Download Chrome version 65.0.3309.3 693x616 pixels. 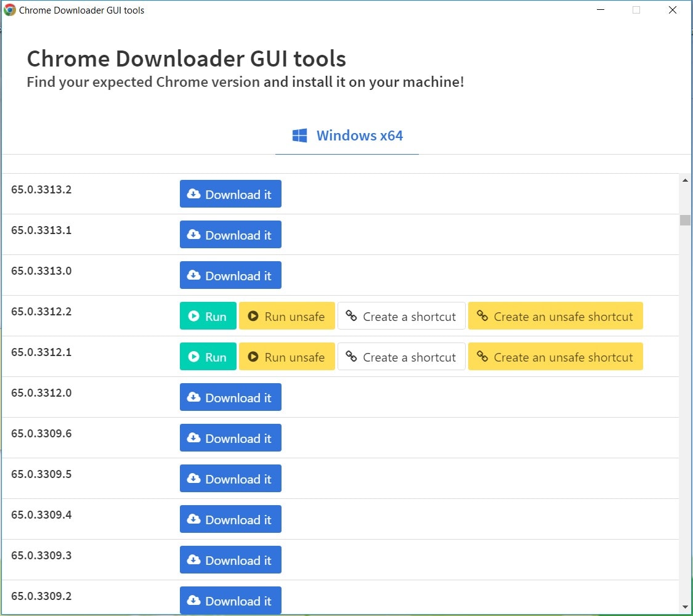pos(230,559)
